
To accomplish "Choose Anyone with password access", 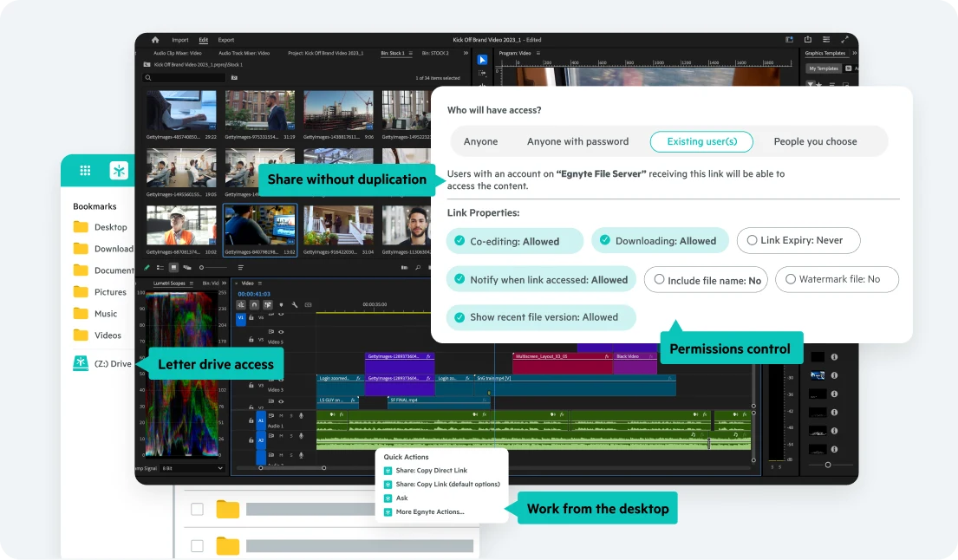I will pos(577,141).
